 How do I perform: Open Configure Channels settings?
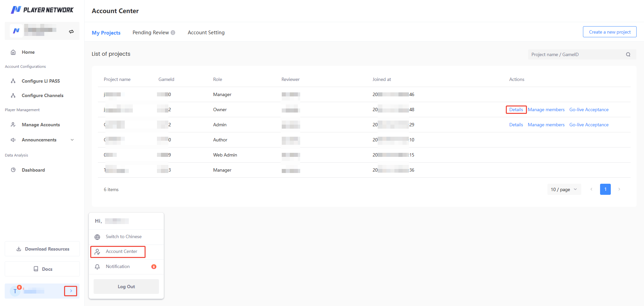point(42,95)
